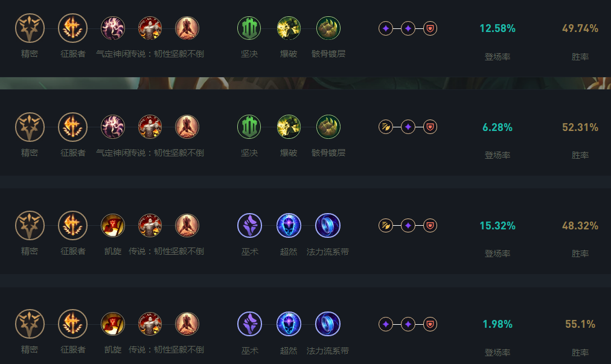The image size is (611, 364).
Task: Select the 法力流系带 rune icon in the third row
Action: [328, 225]
